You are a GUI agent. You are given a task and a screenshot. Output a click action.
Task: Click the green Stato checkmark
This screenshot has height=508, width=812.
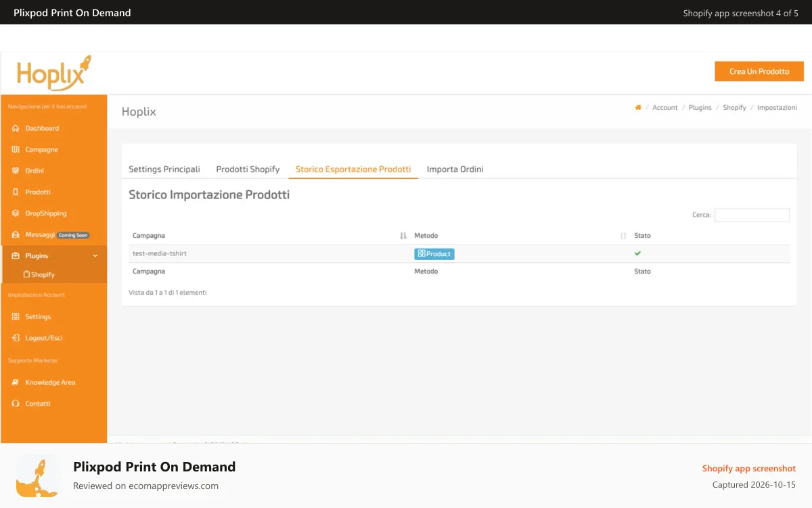tap(637, 253)
